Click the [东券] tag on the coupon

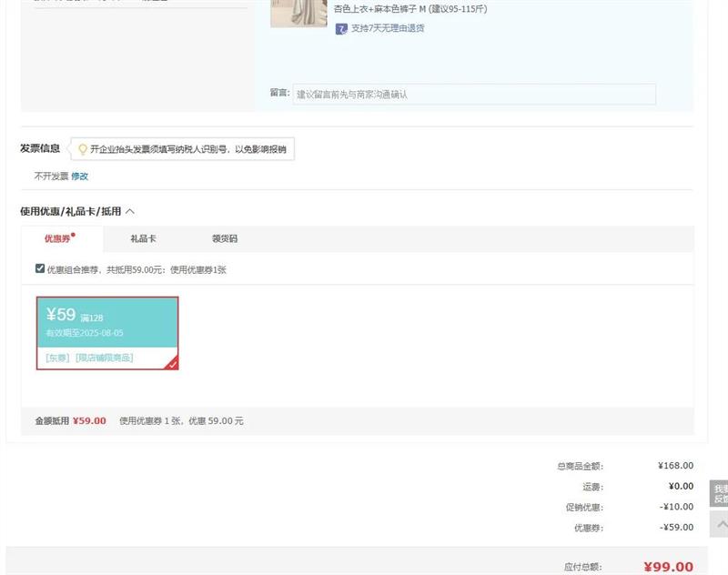tap(57, 358)
